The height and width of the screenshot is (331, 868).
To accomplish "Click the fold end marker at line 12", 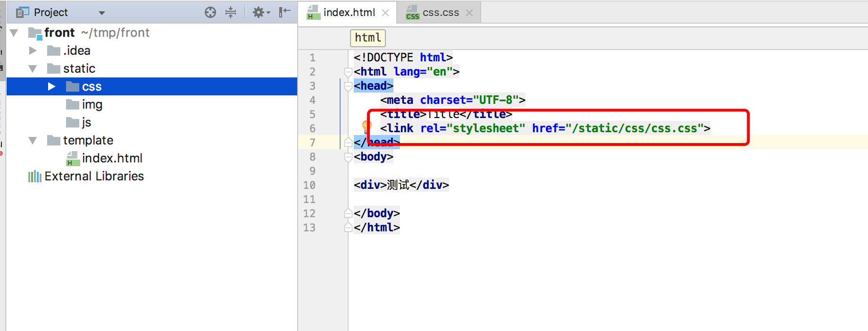I will (x=349, y=213).
